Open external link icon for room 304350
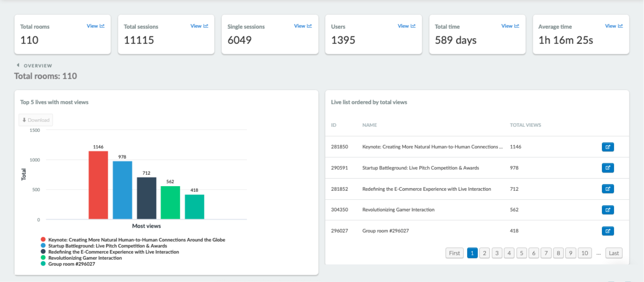The width and height of the screenshot is (644, 282). (608, 210)
